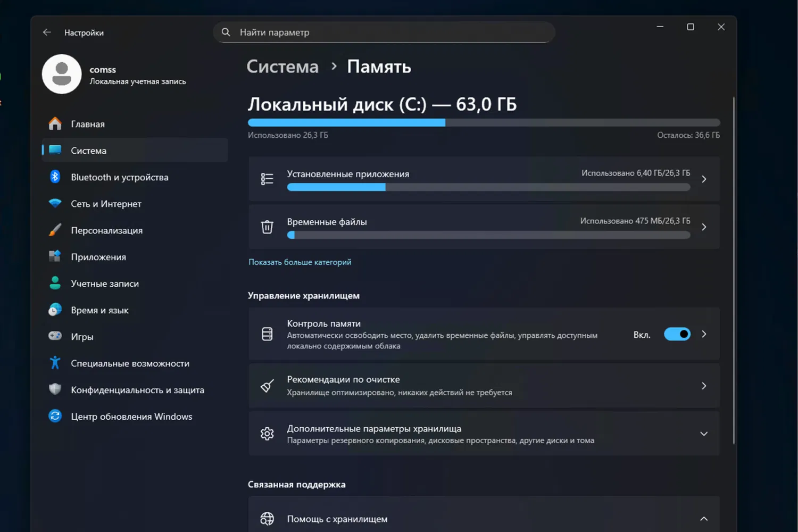Click the globe-clock icon for Время и язык

pos(55,310)
